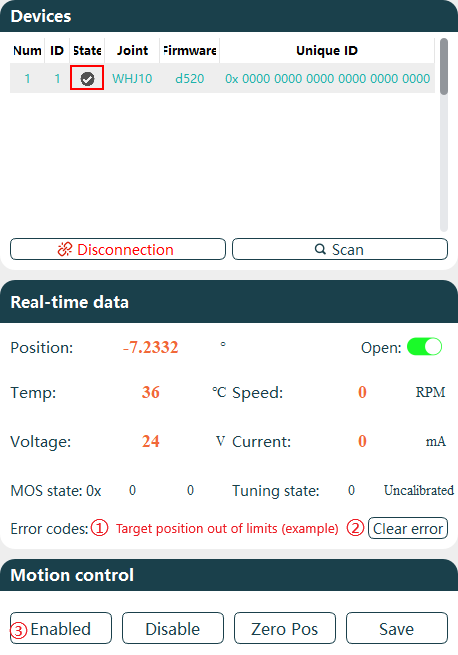Clear the current error codes
Image resolution: width=458 pixels, height=655 pixels.
point(408,528)
